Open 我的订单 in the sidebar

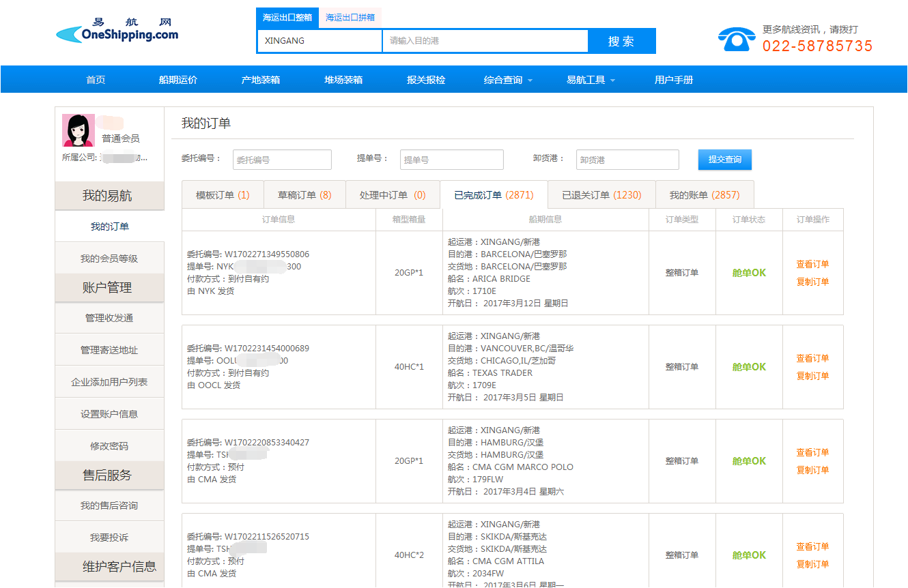coord(109,226)
